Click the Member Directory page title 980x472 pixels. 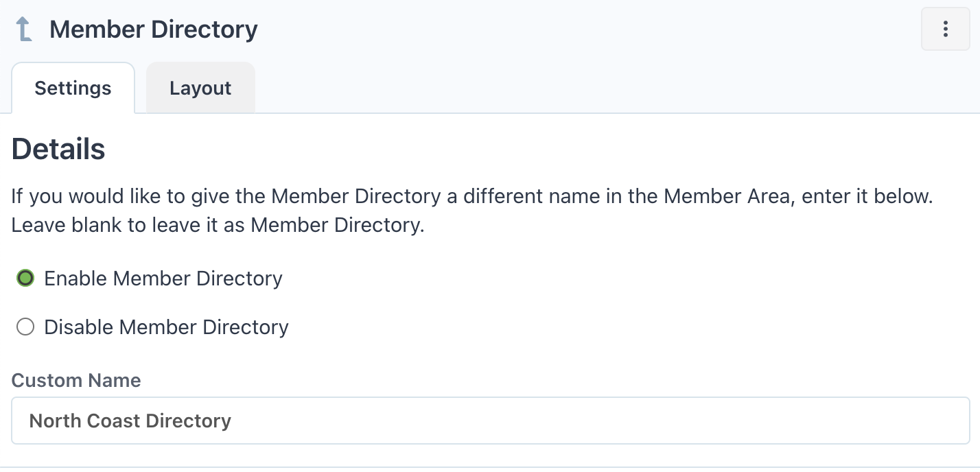(154, 29)
